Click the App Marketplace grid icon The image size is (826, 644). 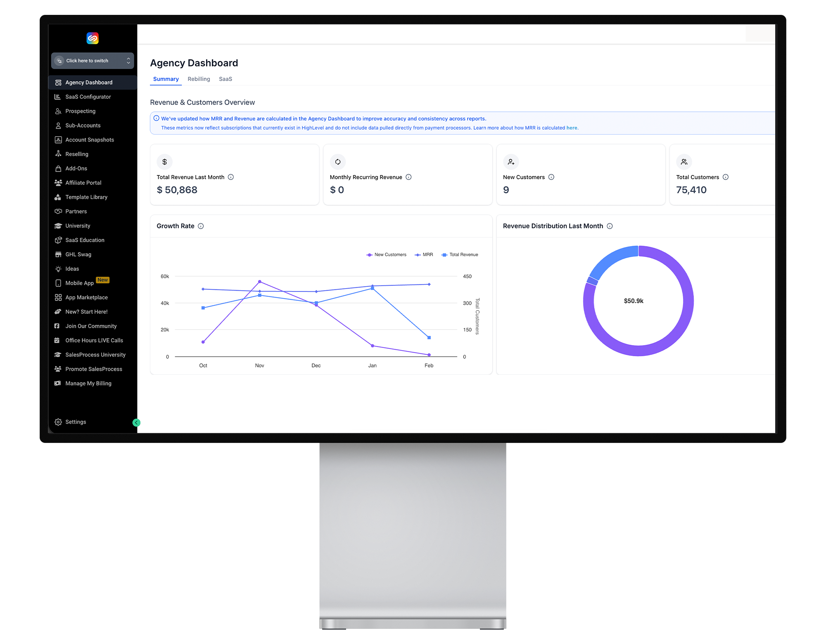58,297
